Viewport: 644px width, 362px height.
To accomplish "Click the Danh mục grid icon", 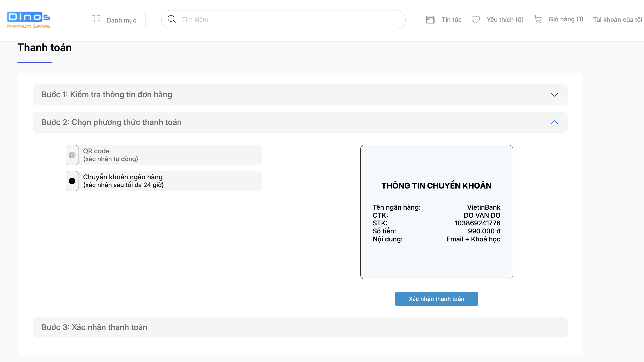I will 96,19.
